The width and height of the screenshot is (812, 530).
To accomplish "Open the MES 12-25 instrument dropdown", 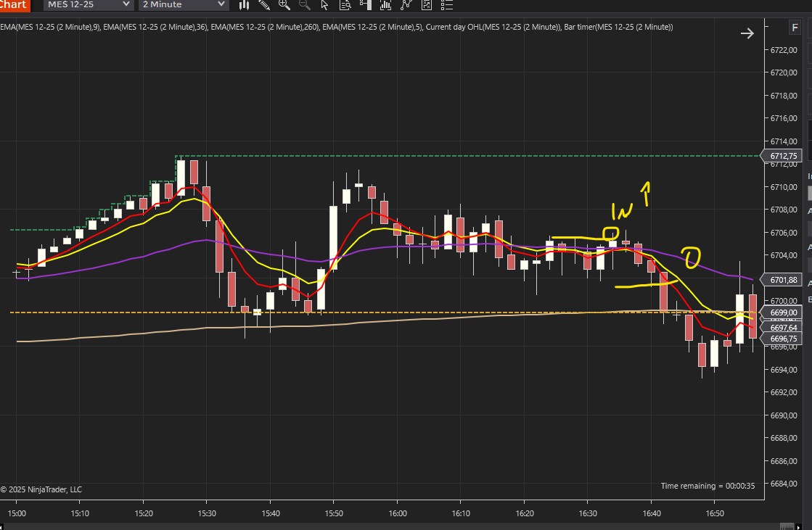I will (88, 4).
